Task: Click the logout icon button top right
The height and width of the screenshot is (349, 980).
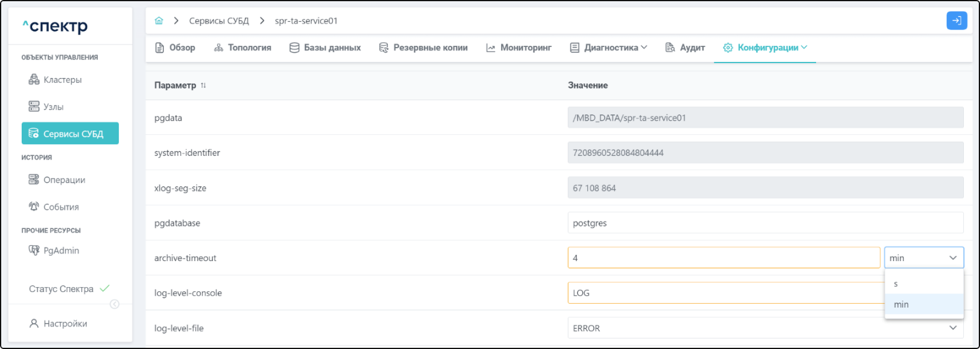Action: 956,21
